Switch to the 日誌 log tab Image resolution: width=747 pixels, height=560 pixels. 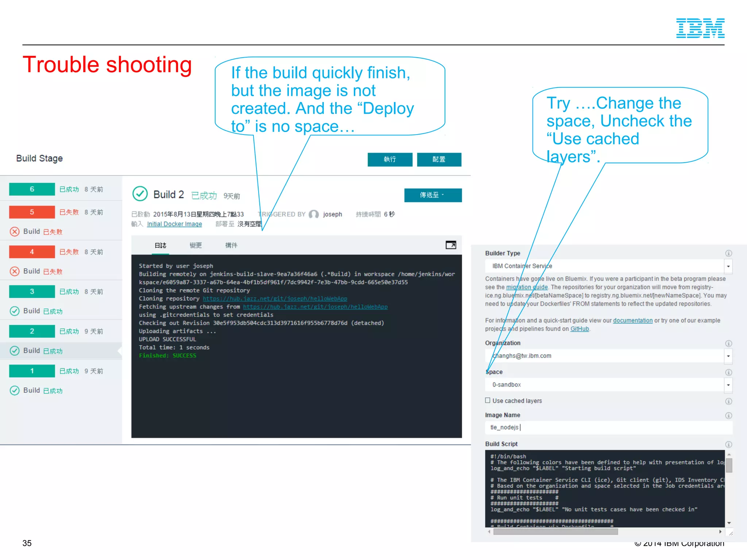click(160, 245)
